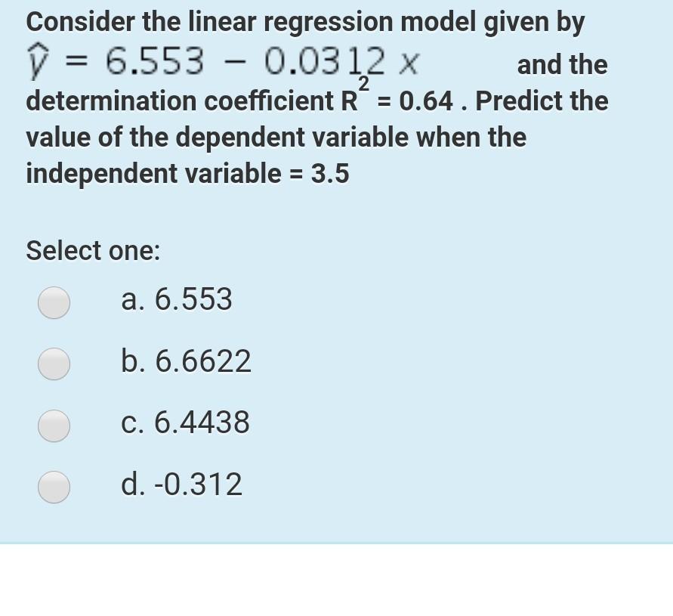Select radio button for option d. -0.312
The width and height of the screenshot is (673, 616).
point(54,487)
